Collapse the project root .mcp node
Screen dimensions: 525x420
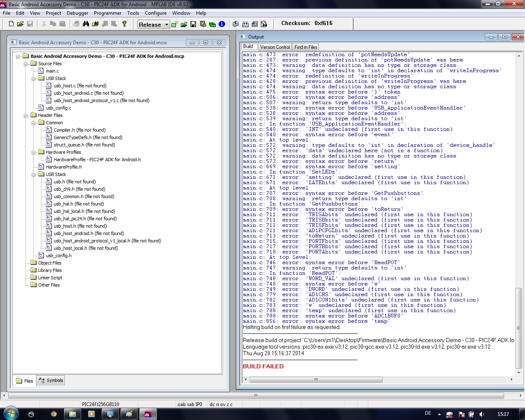pyautogui.click(x=18, y=57)
